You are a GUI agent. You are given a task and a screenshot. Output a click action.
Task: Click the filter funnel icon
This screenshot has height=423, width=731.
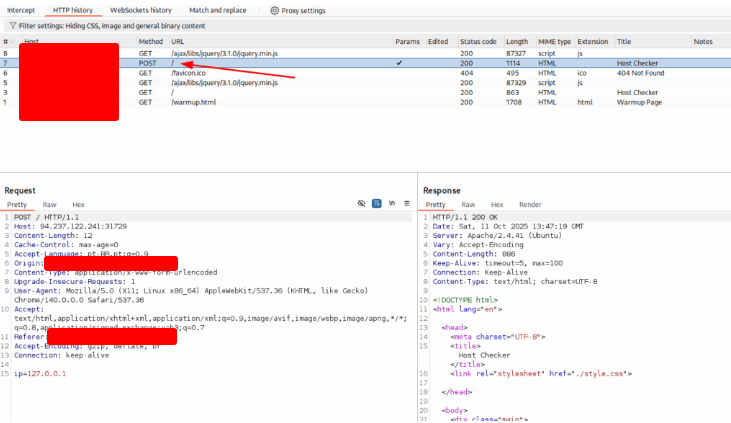(11, 26)
